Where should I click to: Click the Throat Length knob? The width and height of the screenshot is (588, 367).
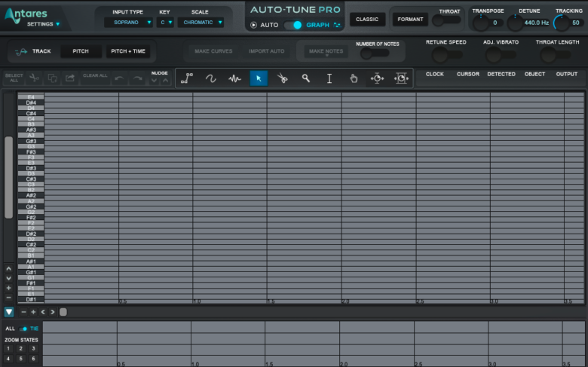click(548, 56)
